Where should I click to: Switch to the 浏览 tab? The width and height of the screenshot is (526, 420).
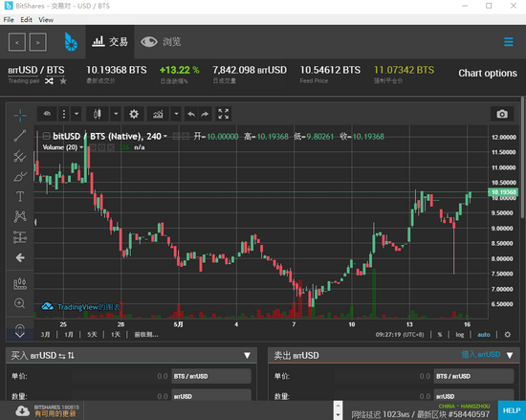pyautogui.click(x=161, y=42)
